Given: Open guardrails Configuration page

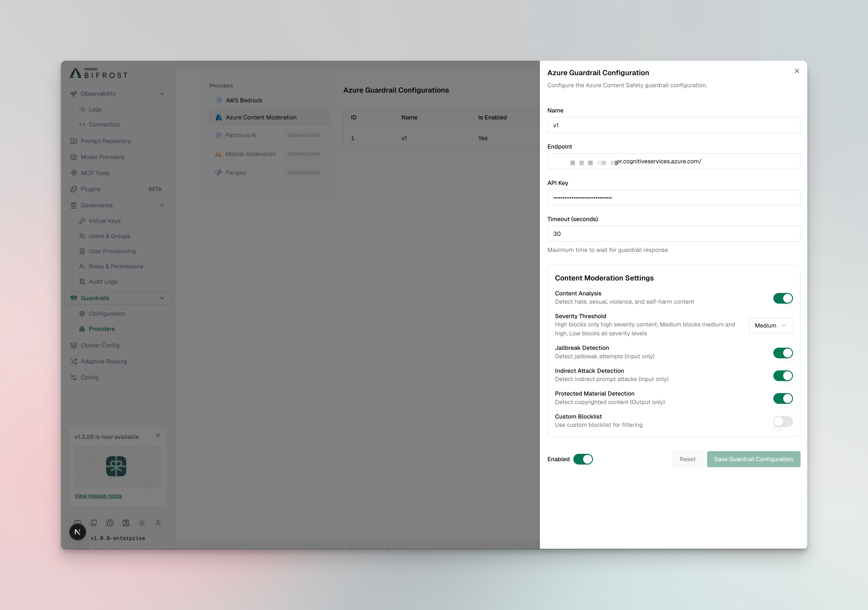Looking at the screenshot, I should pos(107,313).
